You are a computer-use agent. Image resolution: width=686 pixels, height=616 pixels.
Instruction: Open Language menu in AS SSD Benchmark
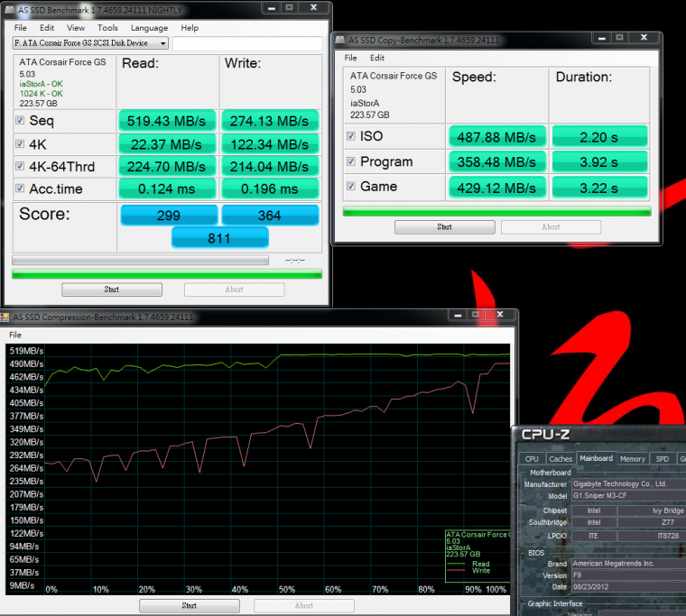click(x=149, y=28)
